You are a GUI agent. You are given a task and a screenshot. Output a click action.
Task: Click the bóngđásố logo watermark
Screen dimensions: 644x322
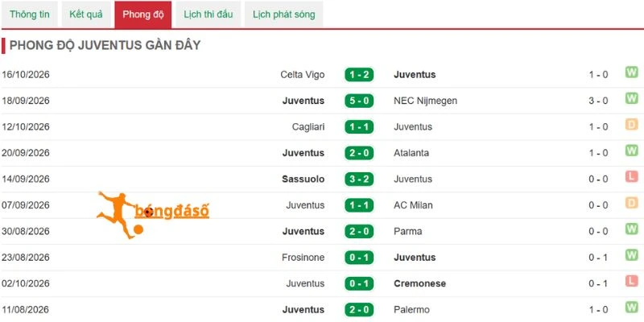pos(153,215)
